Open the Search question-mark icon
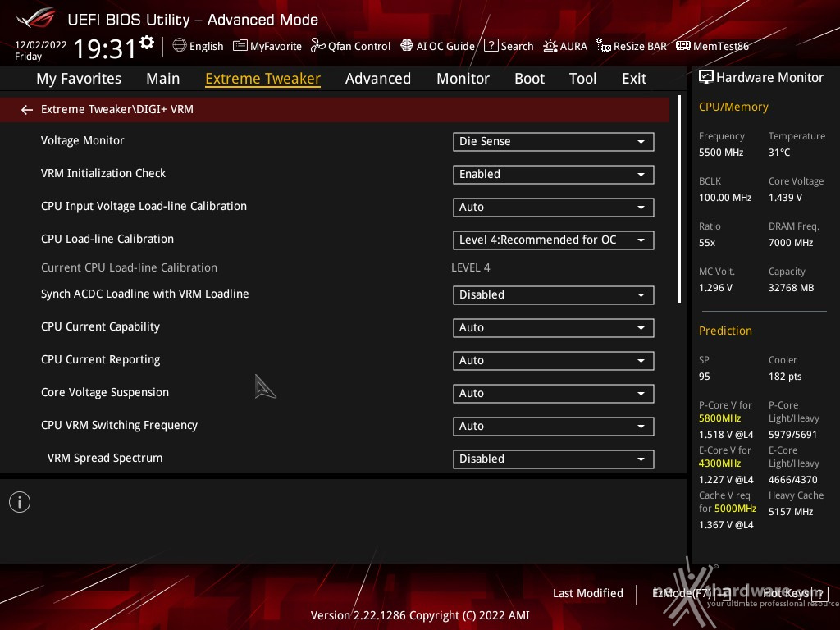The width and height of the screenshot is (840, 630). tap(491, 46)
